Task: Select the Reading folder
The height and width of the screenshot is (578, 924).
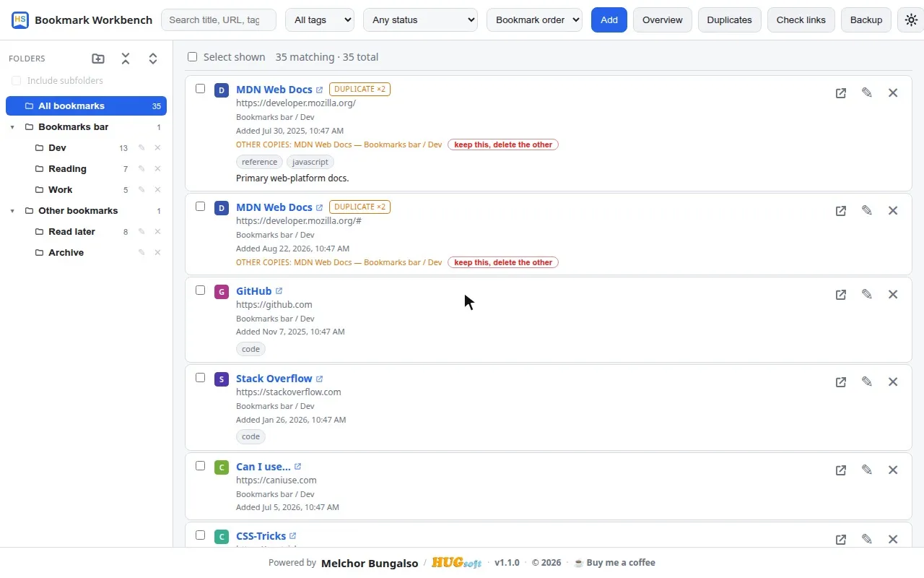Action: coord(67,169)
